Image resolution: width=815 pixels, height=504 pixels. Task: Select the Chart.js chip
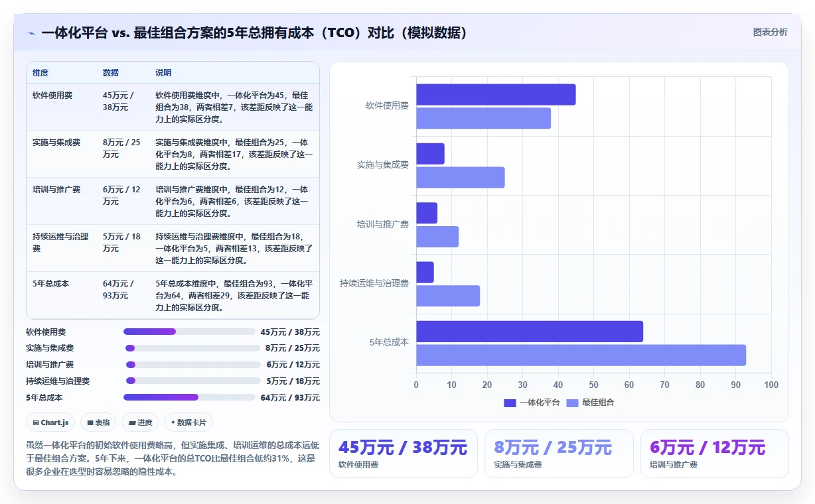point(50,422)
